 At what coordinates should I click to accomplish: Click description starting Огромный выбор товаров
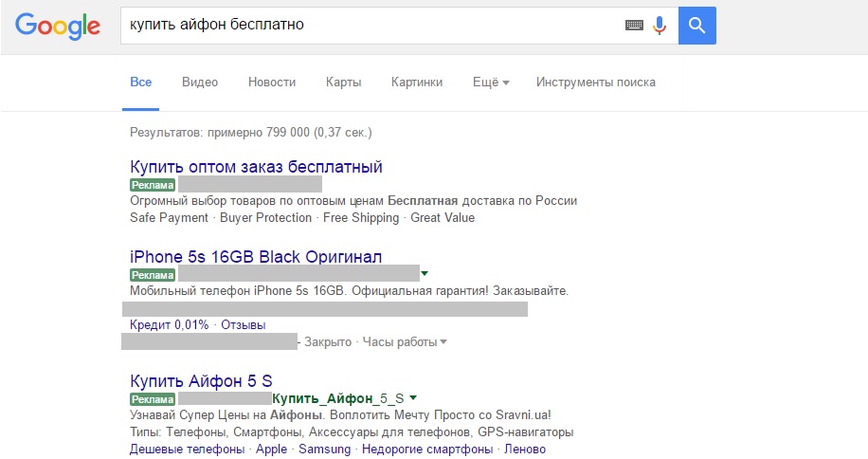coord(353,200)
